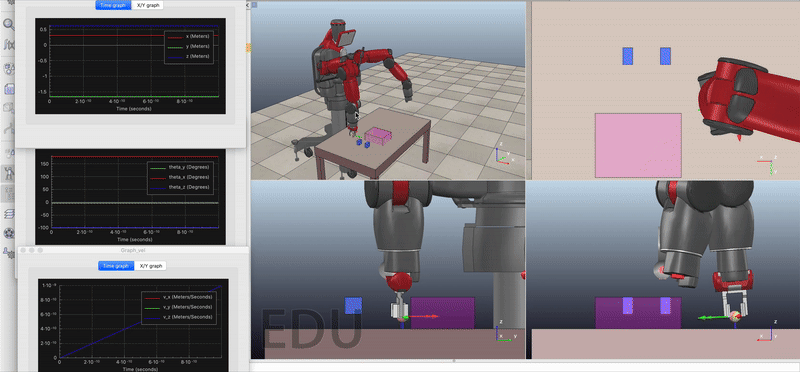Select X/Y graph tab in Graph_vel window

point(151,266)
